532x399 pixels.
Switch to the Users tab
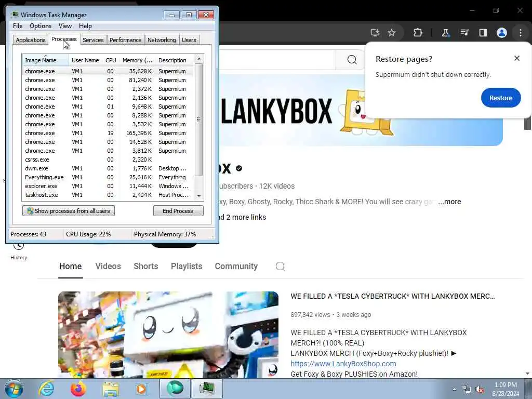189,40
